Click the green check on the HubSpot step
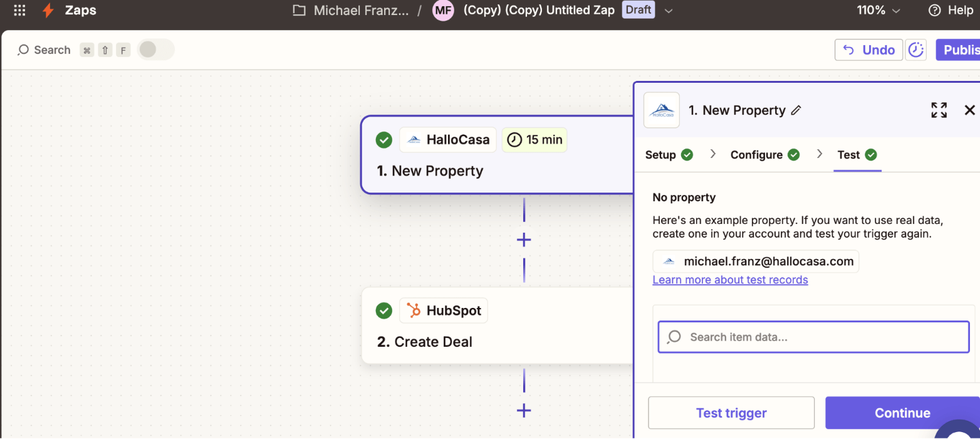The height and width of the screenshot is (439, 980). 383,310
